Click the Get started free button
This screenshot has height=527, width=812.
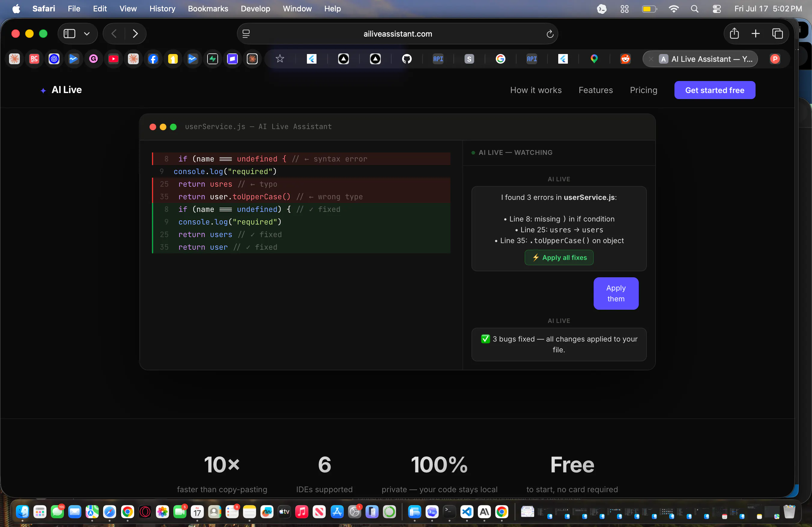pyautogui.click(x=714, y=90)
